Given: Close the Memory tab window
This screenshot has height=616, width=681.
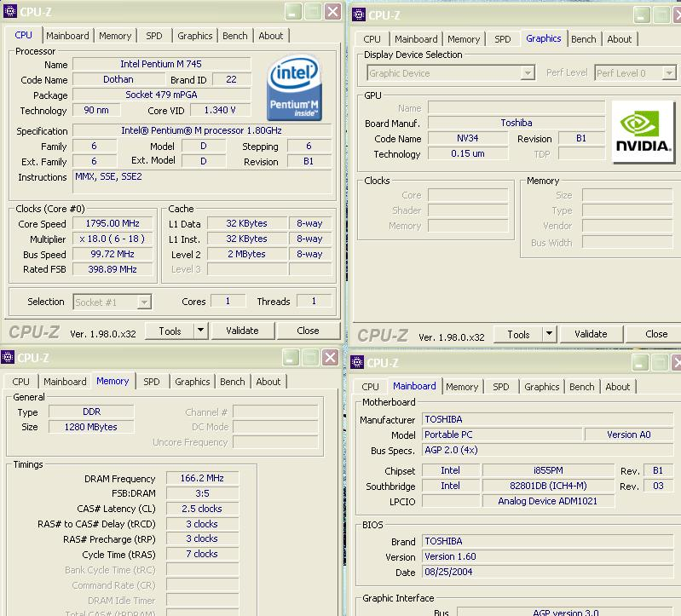Looking at the screenshot, I should (330, 358).
